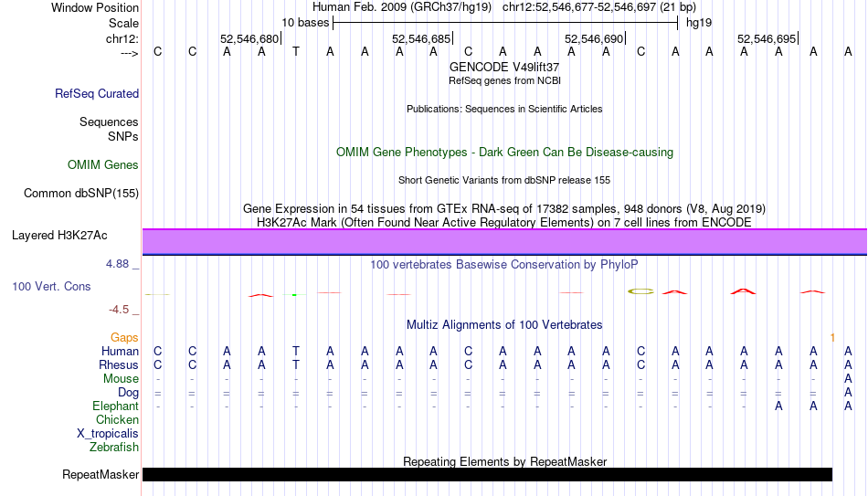Click the ---> sequence direction arrow
This screenshot has width=868, height=496.
coord(129,53)
